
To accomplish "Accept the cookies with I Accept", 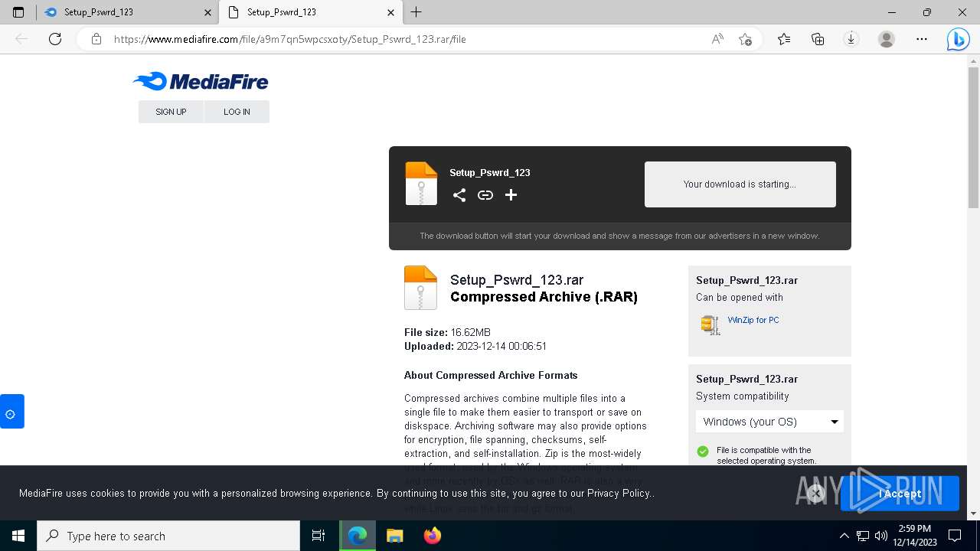I will pos(900,494).
